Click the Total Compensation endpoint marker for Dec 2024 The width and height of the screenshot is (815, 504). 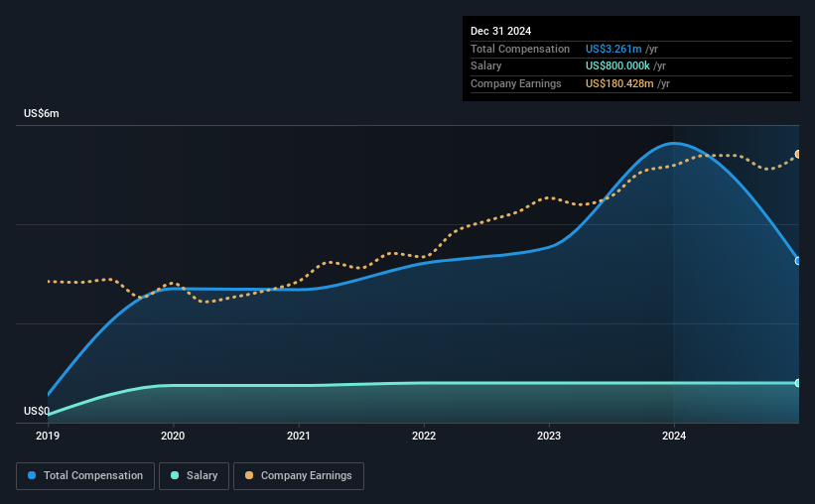(x=798, y=261)
